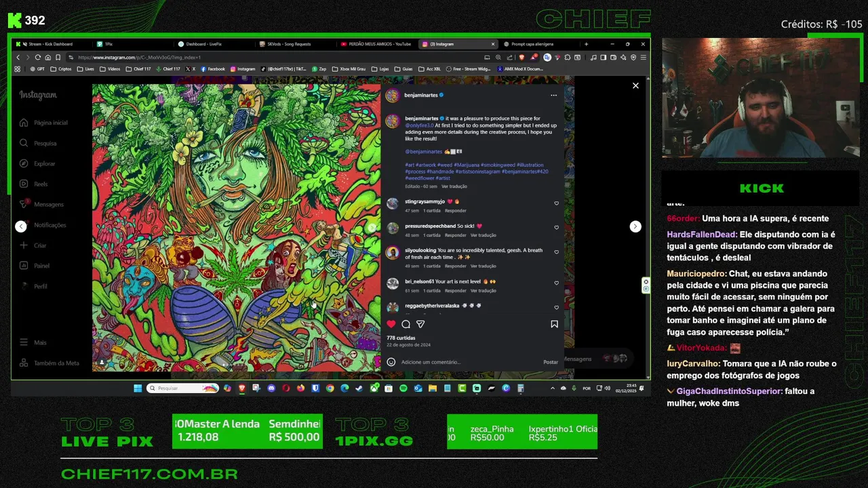Open Explorar in Instagram sidebar
The image size is (868, 488).
point(39,163)
